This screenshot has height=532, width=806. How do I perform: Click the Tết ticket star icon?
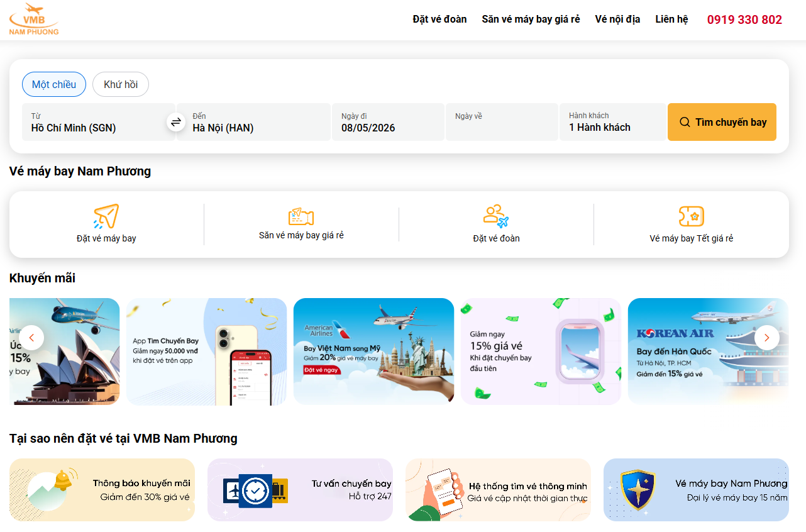[692, 216]
